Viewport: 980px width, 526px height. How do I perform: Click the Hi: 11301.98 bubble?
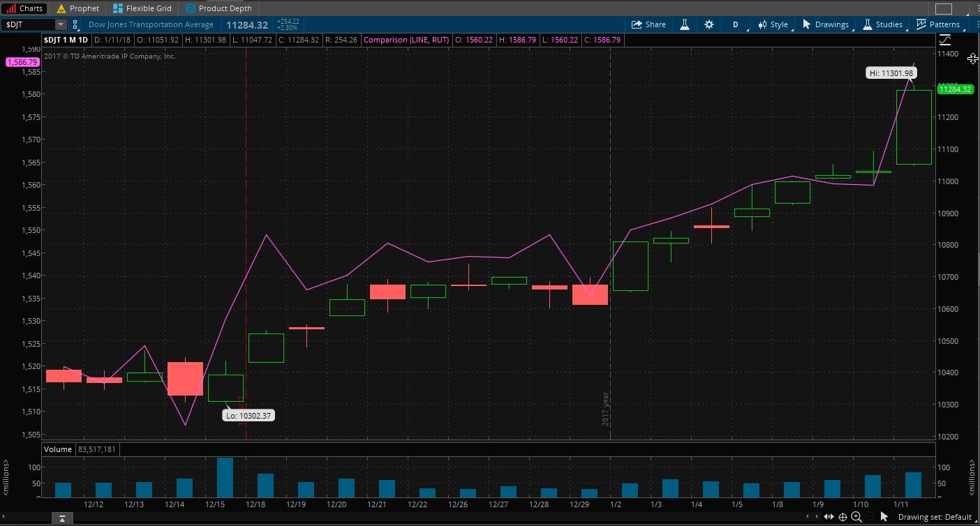point(890,73)
